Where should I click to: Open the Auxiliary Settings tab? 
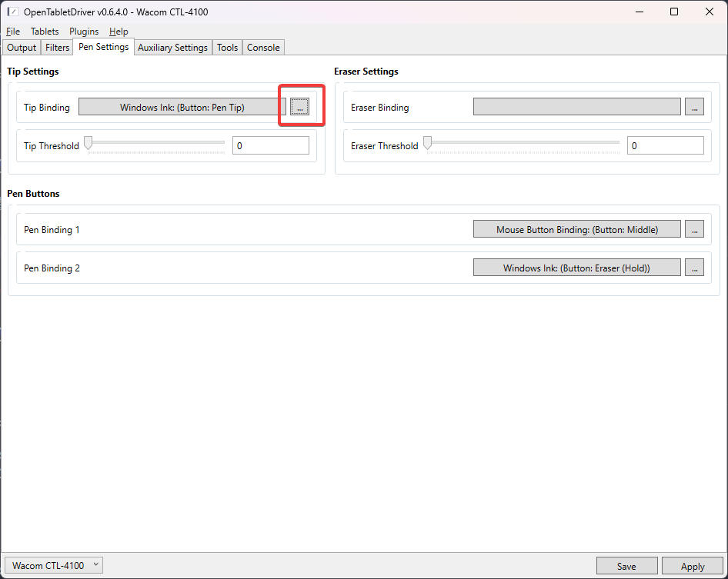point(172,47)
